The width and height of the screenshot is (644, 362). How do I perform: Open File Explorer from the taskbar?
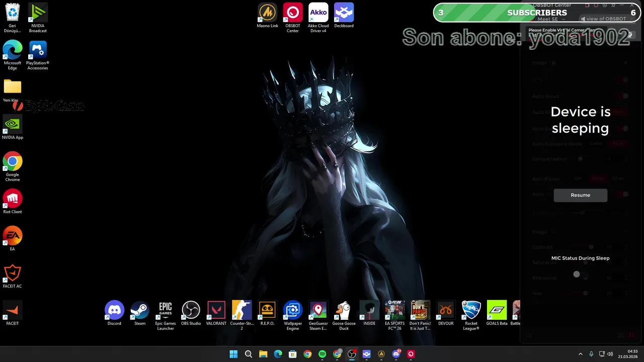coord(263,354)
